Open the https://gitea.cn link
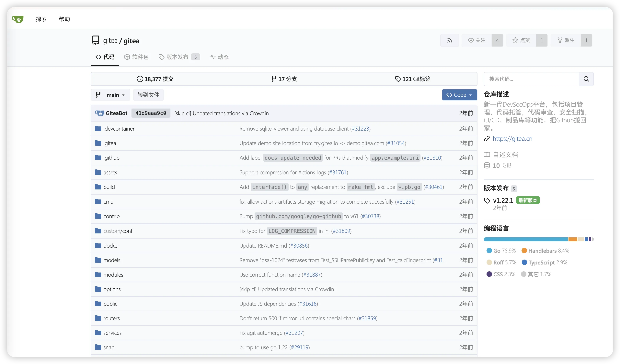 [512, 139]
